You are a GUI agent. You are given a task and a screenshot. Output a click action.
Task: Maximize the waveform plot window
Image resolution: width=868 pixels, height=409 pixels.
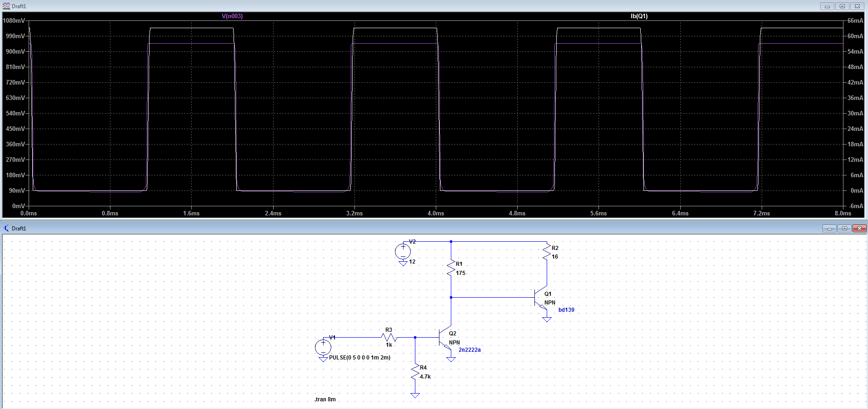842,6
